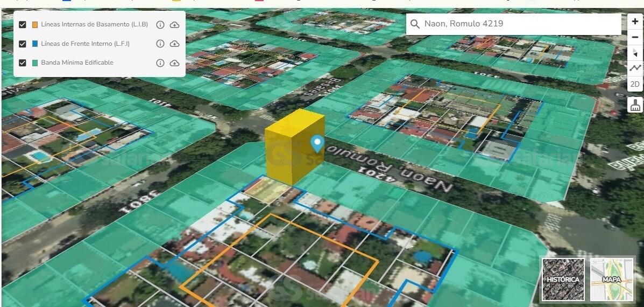
Task: Show info for Banda Mínima Edificable
Action: tap(160, 63)
